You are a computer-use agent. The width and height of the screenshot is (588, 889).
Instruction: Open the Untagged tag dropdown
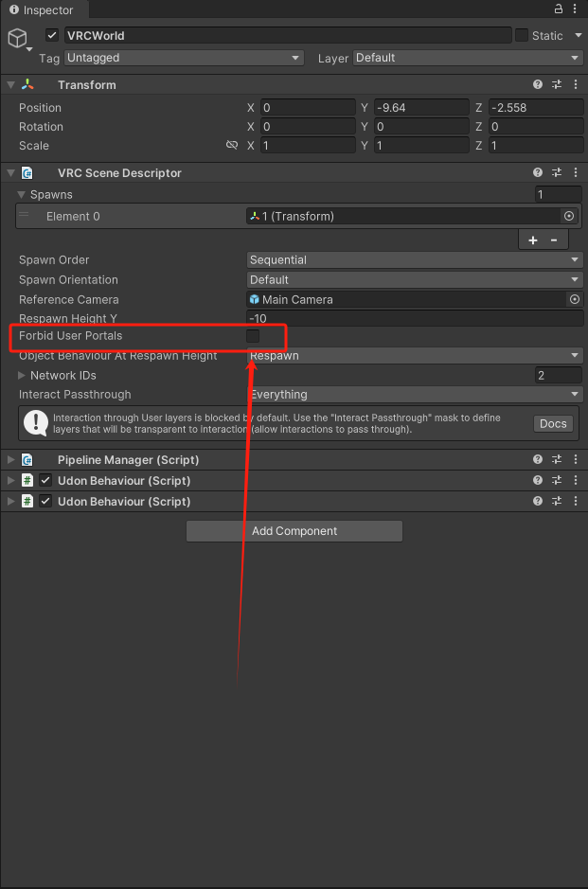(x=185, y=58)
